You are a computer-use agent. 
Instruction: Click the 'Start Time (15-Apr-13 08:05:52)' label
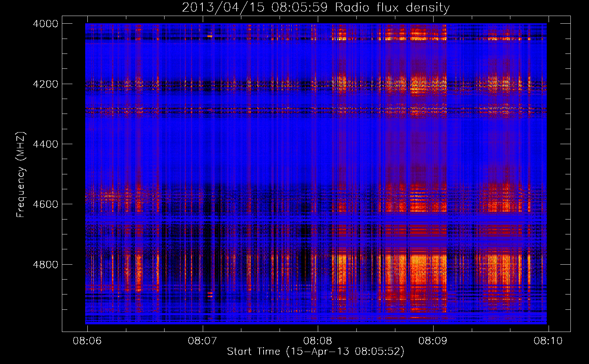pyautogui.click(x=316, y=352)
